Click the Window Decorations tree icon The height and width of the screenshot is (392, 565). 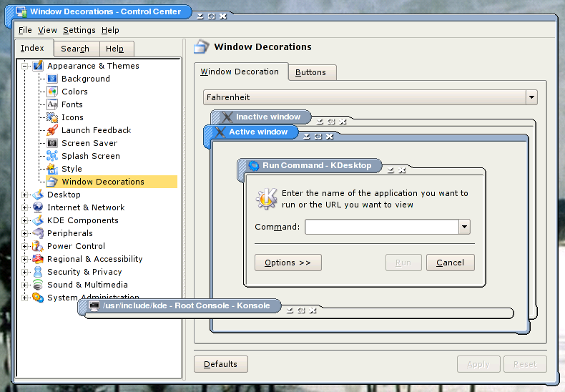point(52,182)
